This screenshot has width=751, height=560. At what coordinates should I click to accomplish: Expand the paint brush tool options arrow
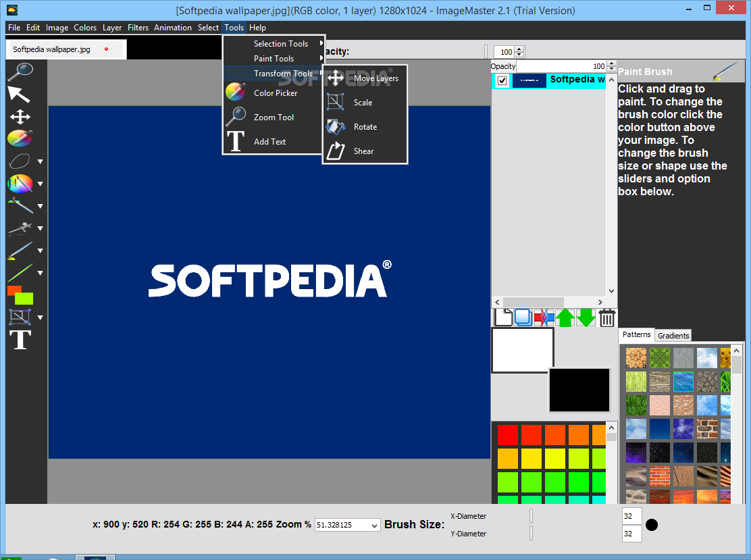click(x=41, y=251)
